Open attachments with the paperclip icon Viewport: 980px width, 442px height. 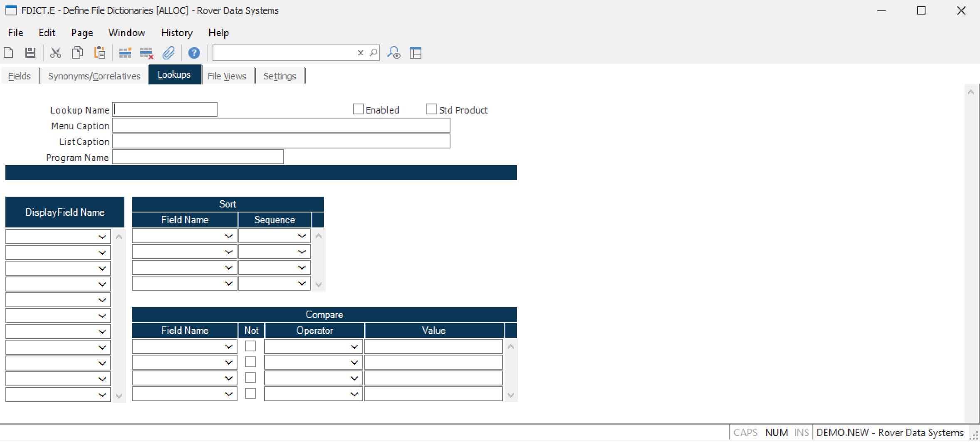168,53
